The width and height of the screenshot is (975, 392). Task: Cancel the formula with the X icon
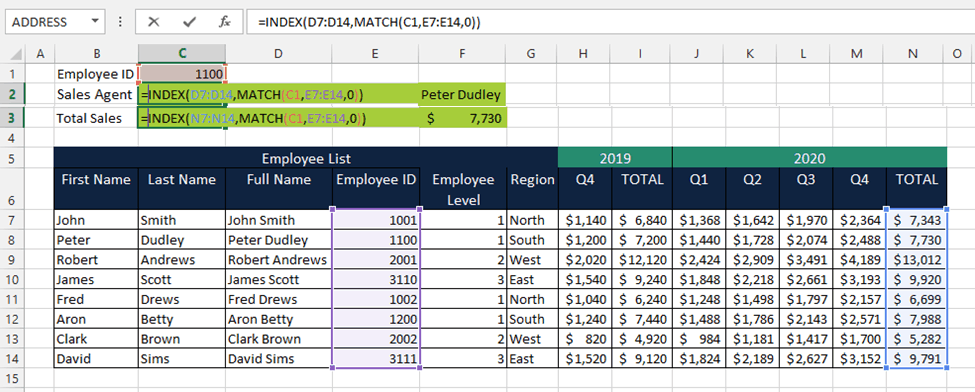(154, 22)
